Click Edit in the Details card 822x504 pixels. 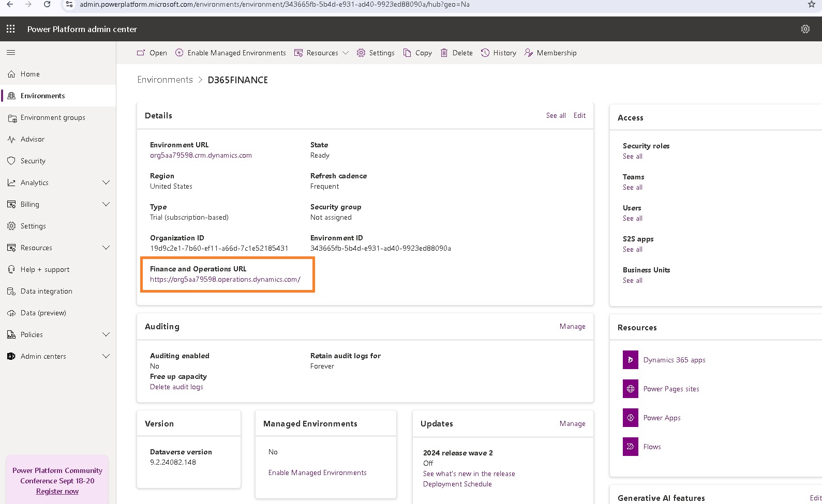(579, 115)
